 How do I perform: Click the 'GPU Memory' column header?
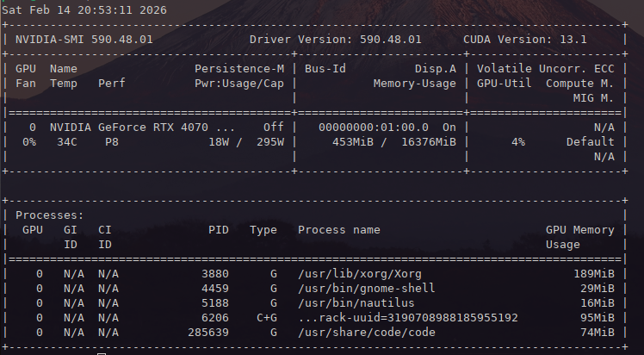pos(580,230)
